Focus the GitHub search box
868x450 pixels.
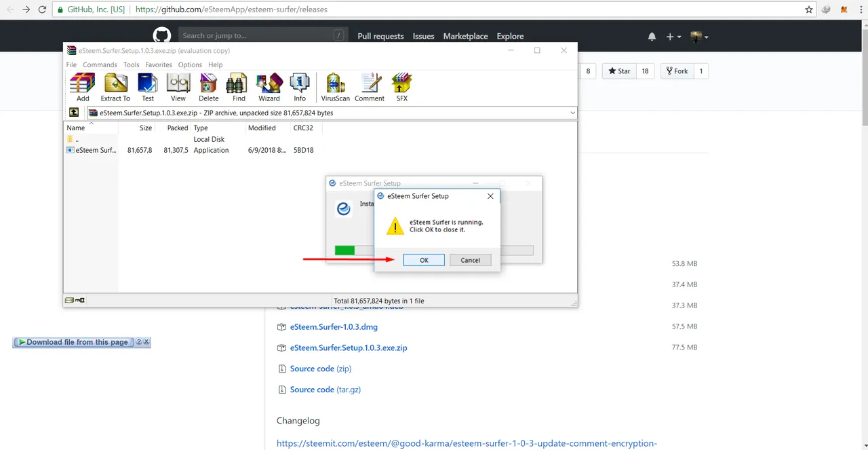[263, 35]
